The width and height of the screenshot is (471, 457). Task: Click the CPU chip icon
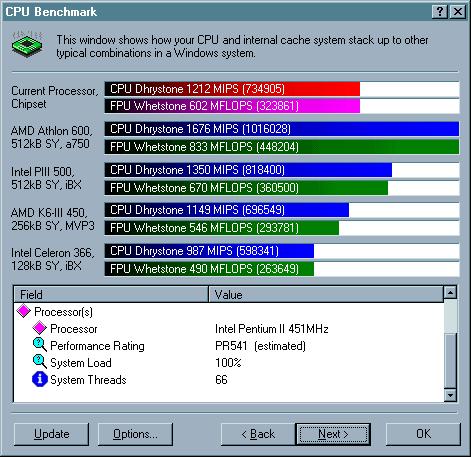[x=28, y=44]
